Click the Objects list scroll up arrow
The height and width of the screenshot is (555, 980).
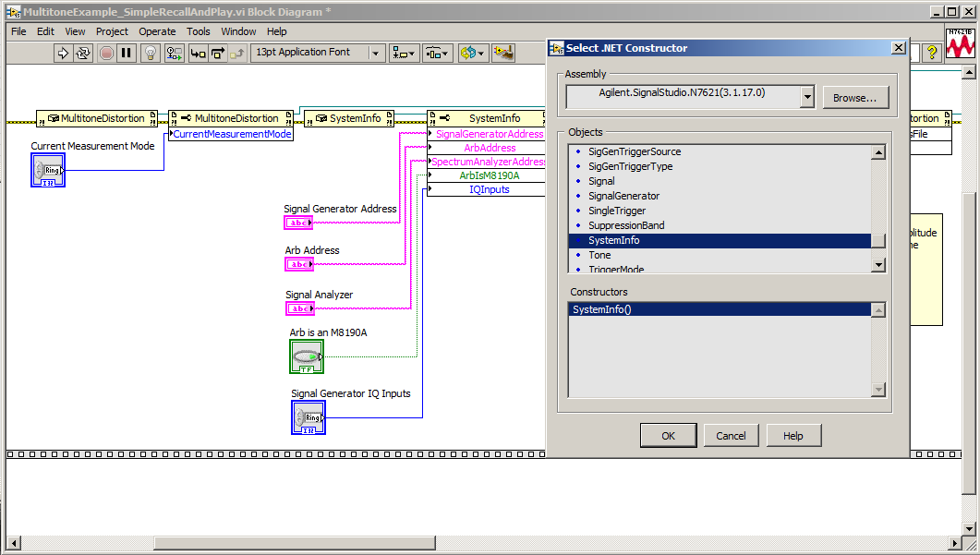(878, 152)
